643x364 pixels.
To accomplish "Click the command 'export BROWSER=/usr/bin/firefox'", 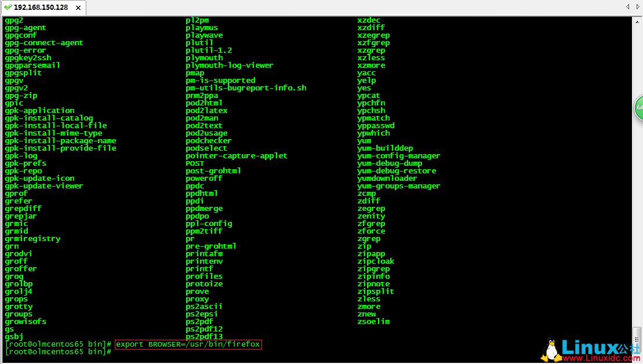I will point(188,344).
